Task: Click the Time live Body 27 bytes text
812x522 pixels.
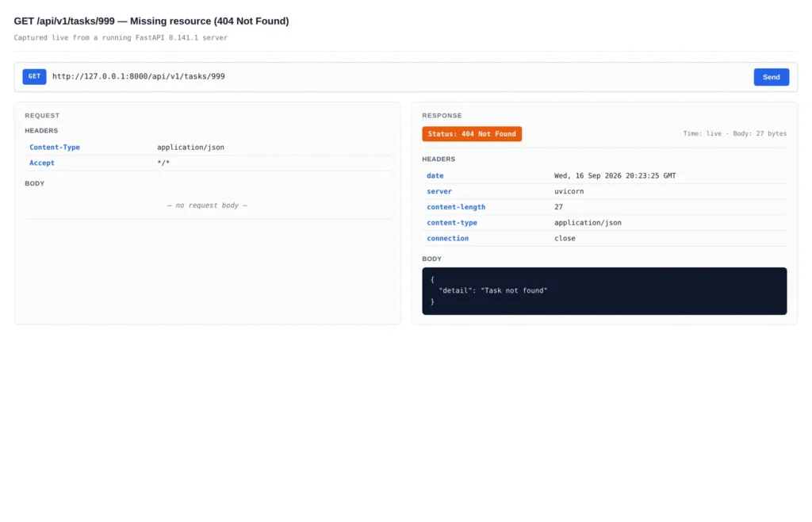Action: click(735, 133)
